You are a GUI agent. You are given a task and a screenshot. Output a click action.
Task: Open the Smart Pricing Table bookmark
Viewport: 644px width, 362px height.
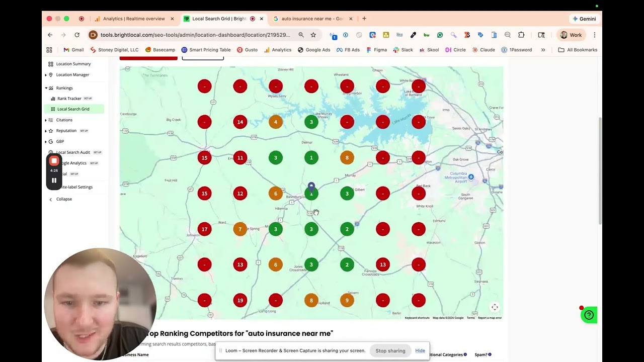(x=206, y=50)
